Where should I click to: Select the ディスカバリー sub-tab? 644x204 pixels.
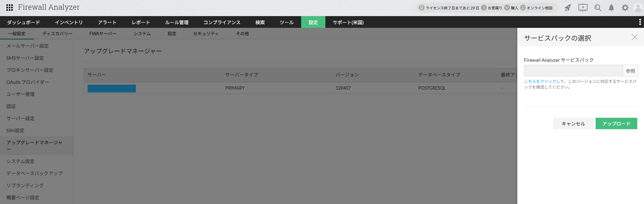(x=57, y=34)
